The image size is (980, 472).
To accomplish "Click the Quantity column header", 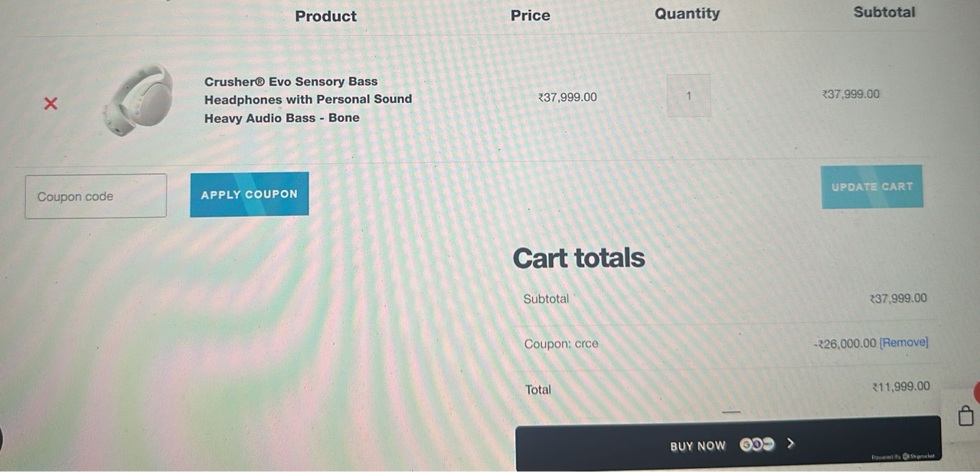I will [x=687, y=14].
